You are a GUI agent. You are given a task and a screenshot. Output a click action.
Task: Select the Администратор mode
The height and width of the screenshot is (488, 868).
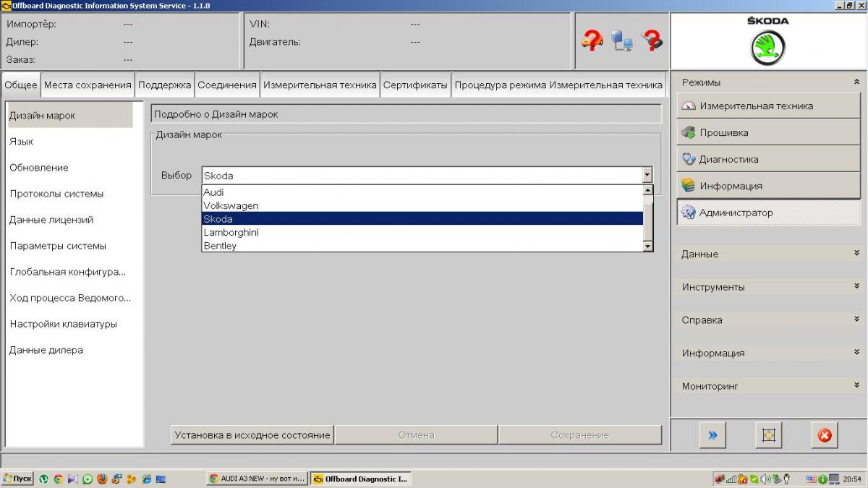[x=768, y=213]
